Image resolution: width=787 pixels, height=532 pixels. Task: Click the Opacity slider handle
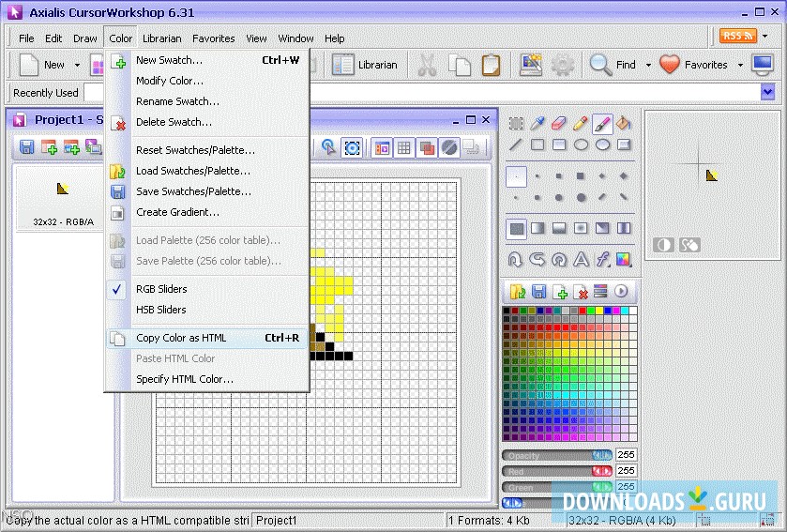(x=601, y=455)
